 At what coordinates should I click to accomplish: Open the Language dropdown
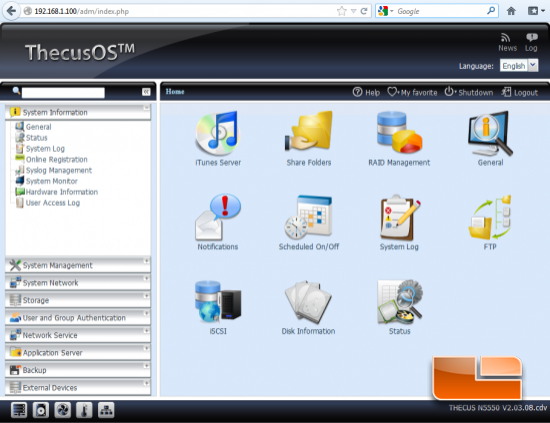click(519, 66)
